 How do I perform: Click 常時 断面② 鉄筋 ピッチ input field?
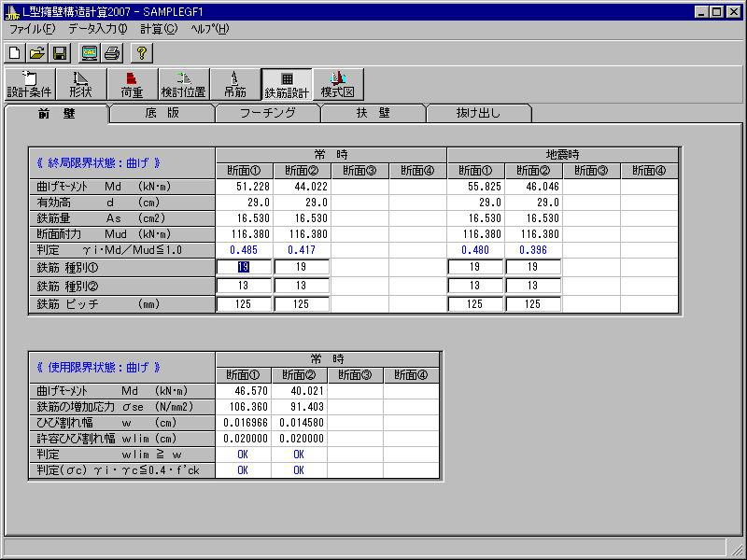pos(302,304)
